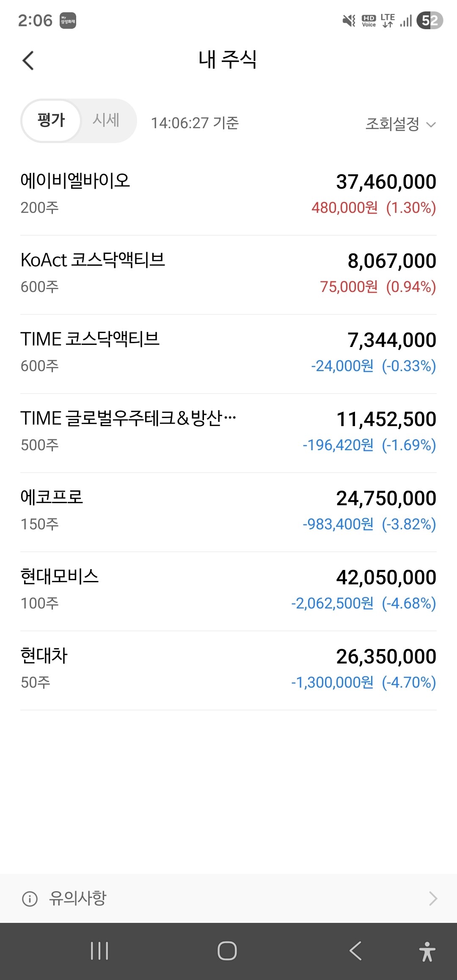
Task: Tap the Android home navigation button
Action: [227, 951]
